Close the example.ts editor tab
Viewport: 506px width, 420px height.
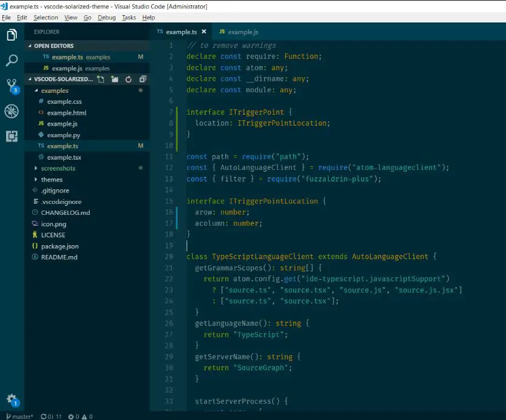(x=204, y=32)
